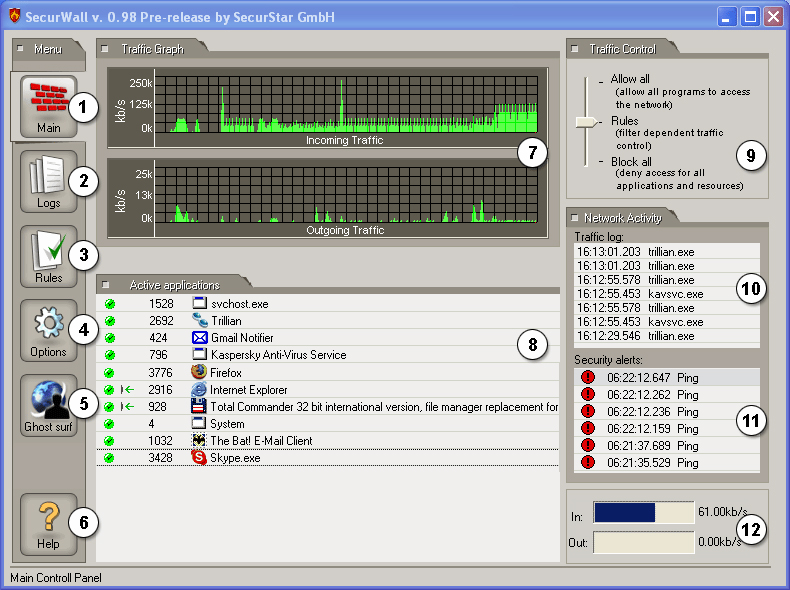
Task: Click the incoming arrow icon for Internet Explorer
Action: (x=127, y=389)
